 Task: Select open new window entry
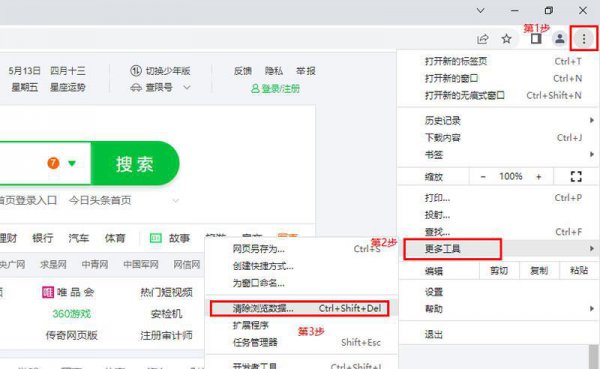point(498,78)
